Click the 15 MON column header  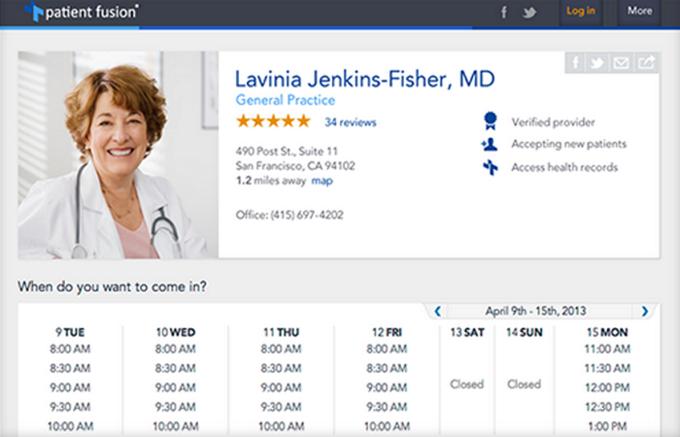607,333
